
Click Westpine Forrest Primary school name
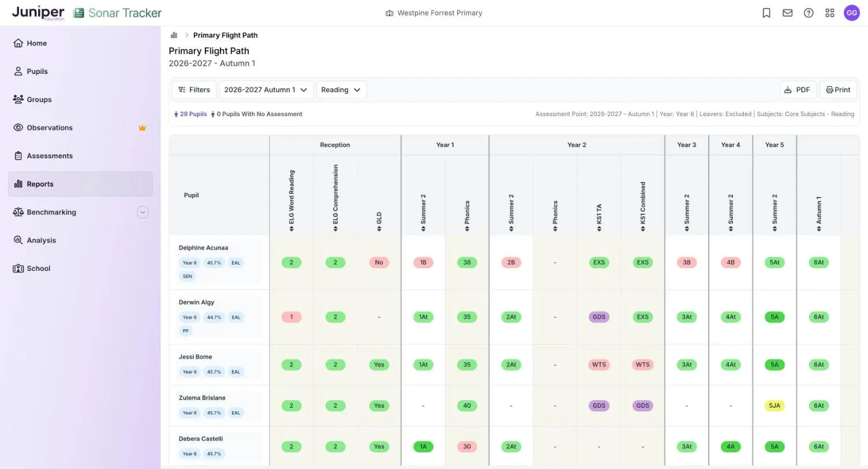(x=434, y=13)
